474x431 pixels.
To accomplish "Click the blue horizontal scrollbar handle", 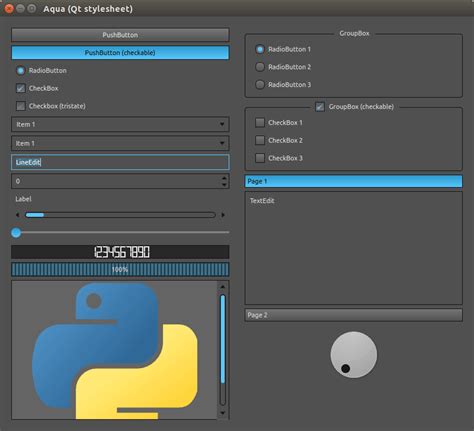I will coord(35,215).
